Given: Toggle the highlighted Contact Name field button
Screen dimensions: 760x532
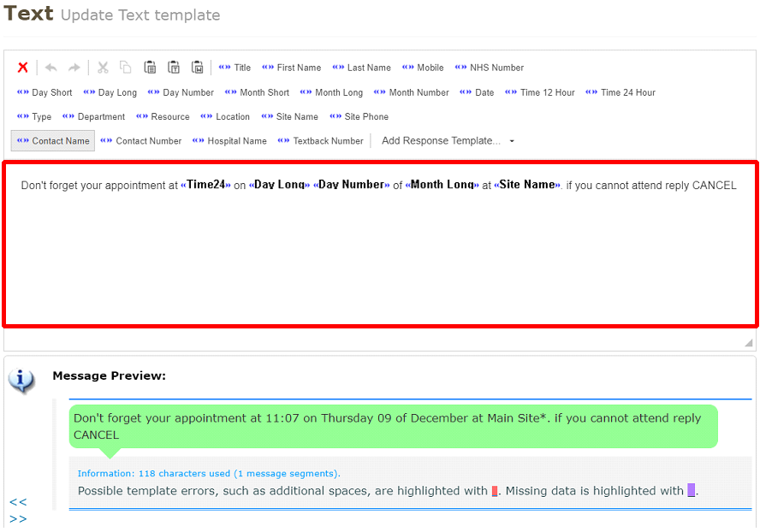Looking at the screenshot, I should point(53,141).
